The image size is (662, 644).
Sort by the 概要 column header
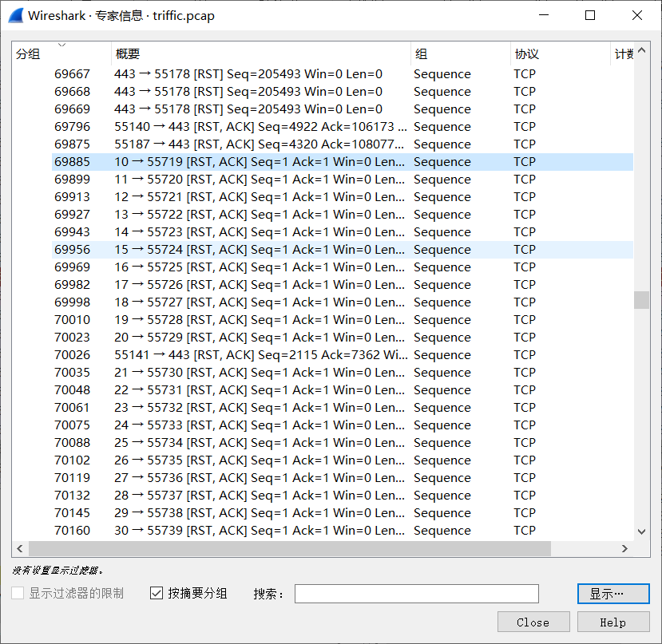point(260,53)
